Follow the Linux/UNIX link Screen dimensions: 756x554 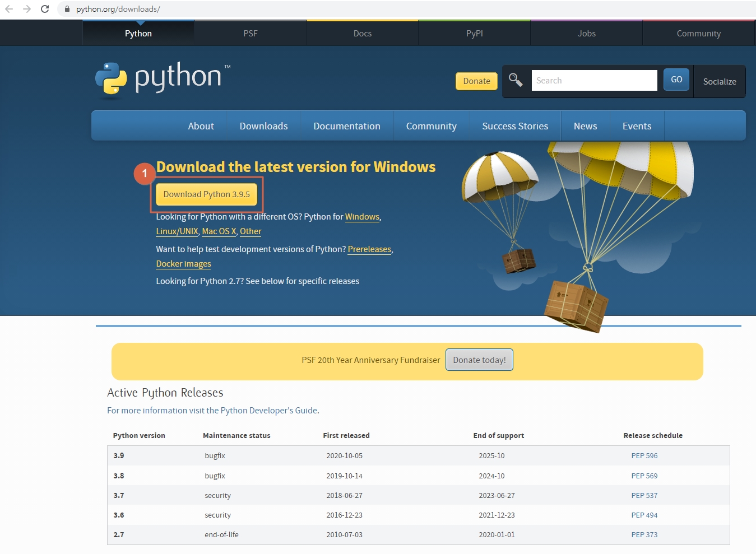(x=177, y=231)
